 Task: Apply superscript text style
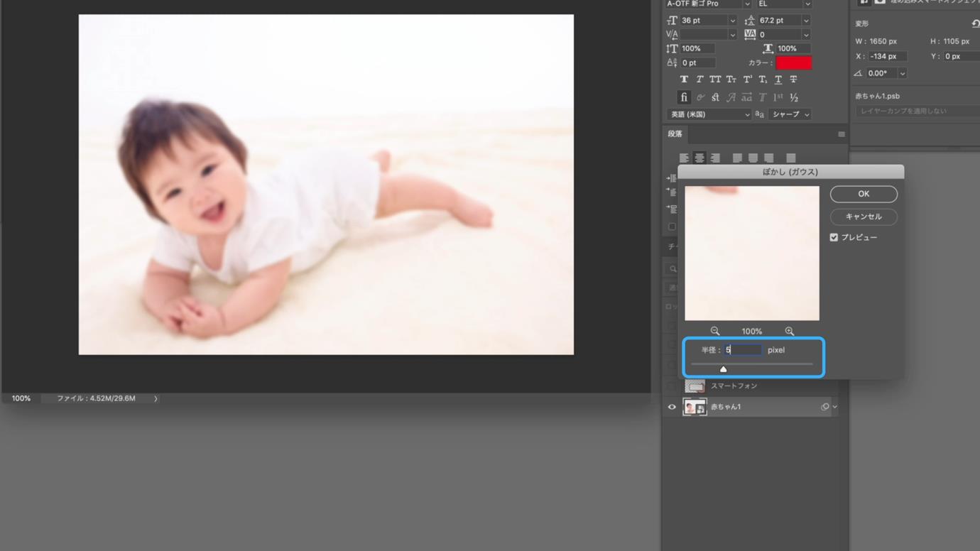click(747, 80)
